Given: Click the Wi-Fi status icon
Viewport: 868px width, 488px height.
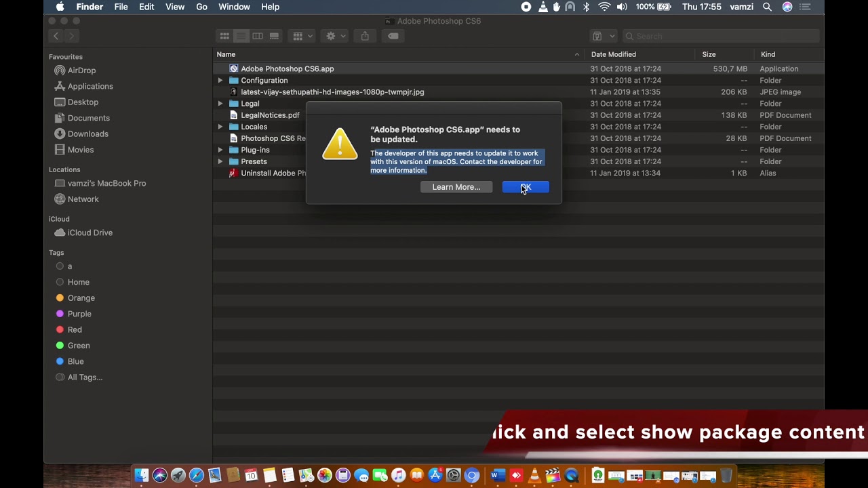Looking at the screenshot, I should click(604, 7).
